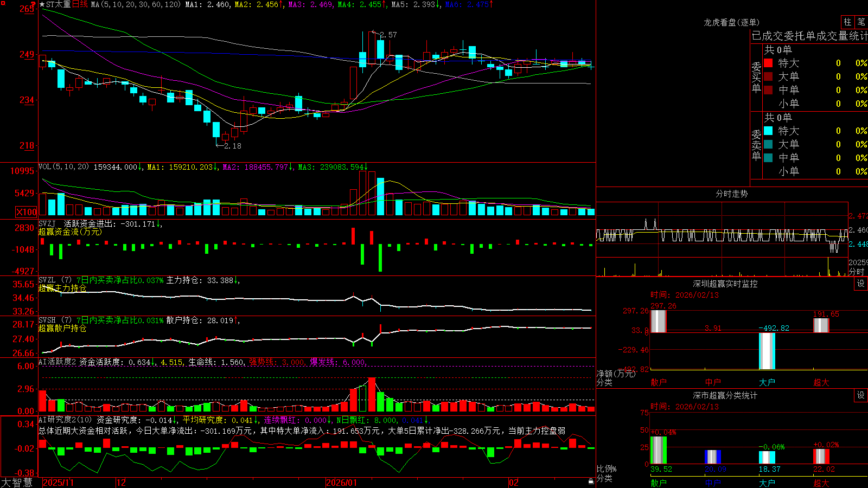The width and height of the screenshot is (868, 488).
Task: Click the ×100 volume unit box
Action: click(x=27, y=212)
